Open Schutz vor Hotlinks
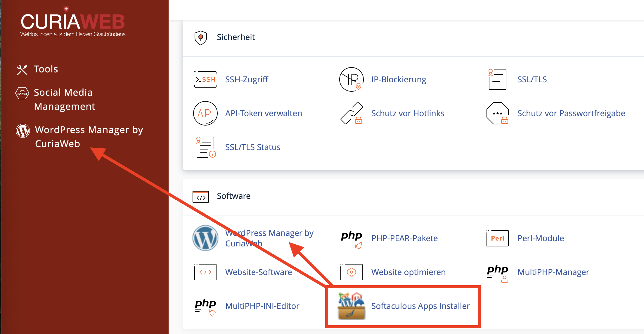This screenshot has height=334, width=644. click(x=408, y=113)
